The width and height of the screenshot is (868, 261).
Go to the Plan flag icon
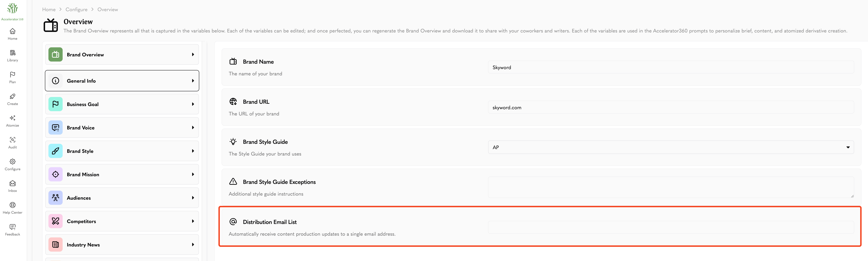coord(12,74)
